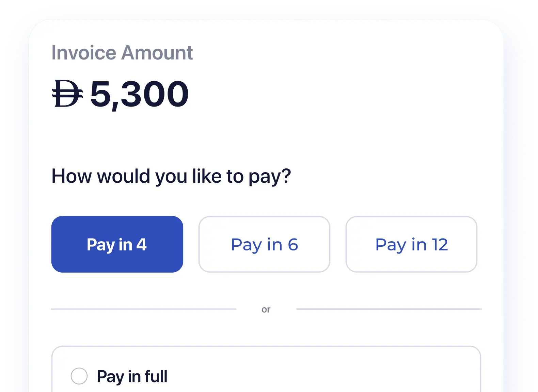
Task: Click the number 12 in Pay in 12
Action: pos(440,244)
